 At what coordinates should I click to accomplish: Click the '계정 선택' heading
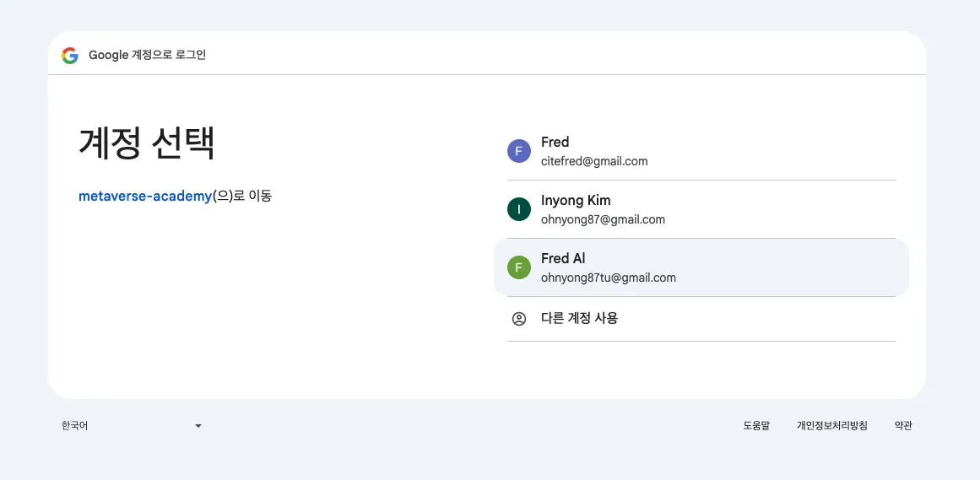[147, 143]
